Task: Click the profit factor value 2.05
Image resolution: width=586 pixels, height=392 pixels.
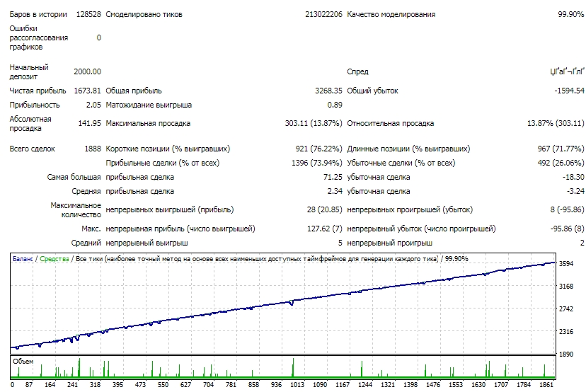Action: pos(93,105)
